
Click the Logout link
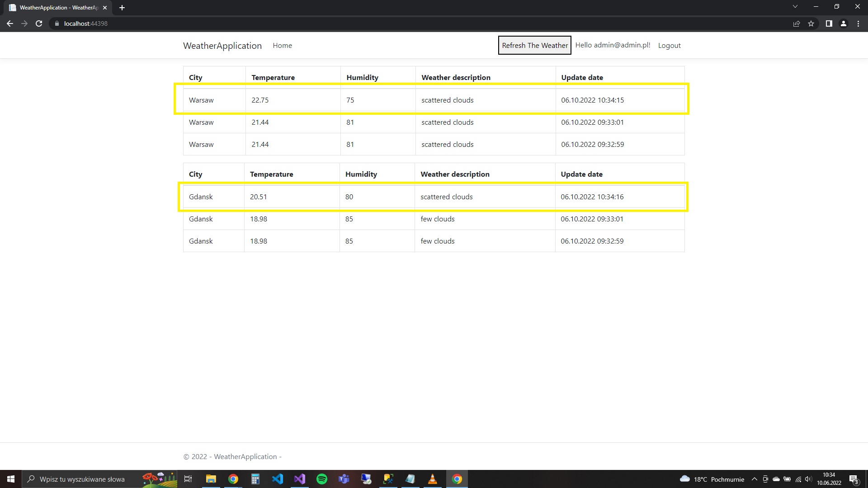(669, 46)
